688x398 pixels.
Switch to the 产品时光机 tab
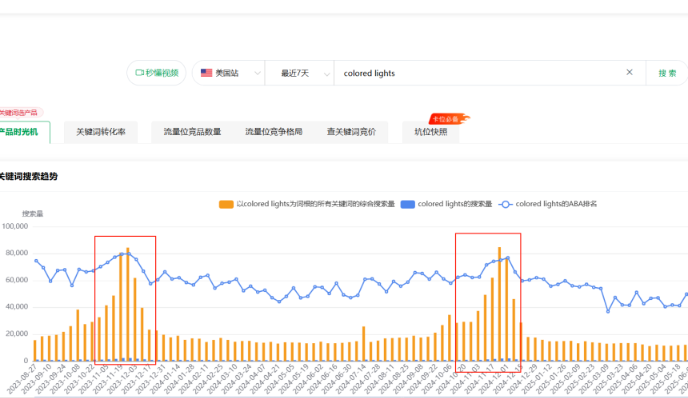click(x=24, y=132)
